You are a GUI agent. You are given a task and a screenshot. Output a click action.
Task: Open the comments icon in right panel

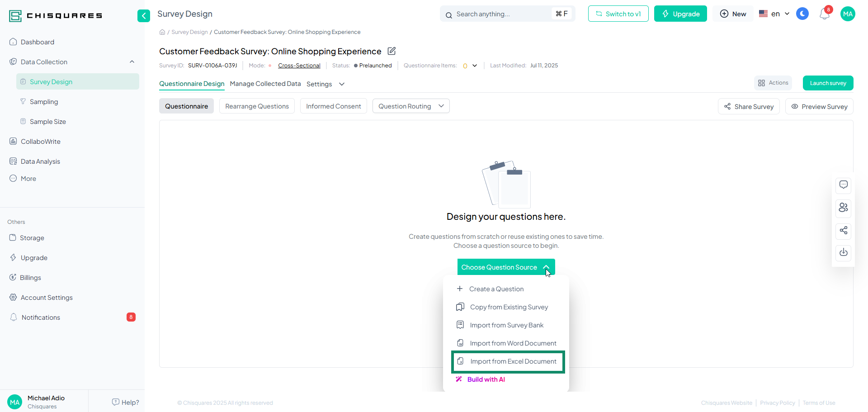843,185
